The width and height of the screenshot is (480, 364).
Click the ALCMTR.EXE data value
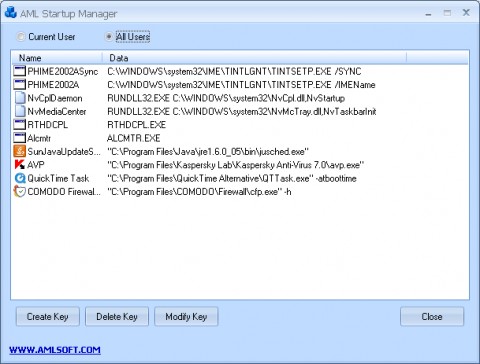(x=134, y=138)
